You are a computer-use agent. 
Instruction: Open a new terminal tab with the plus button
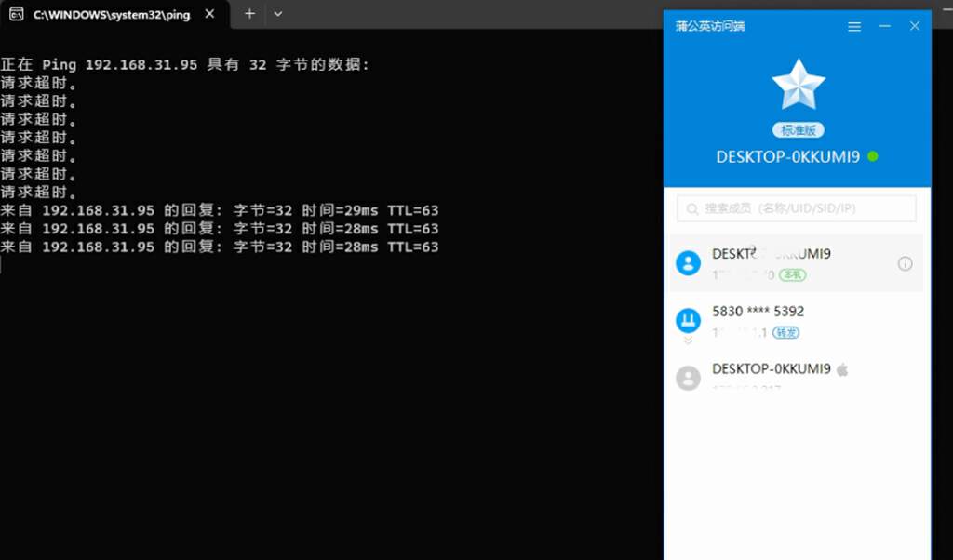(x=248, y=14)
